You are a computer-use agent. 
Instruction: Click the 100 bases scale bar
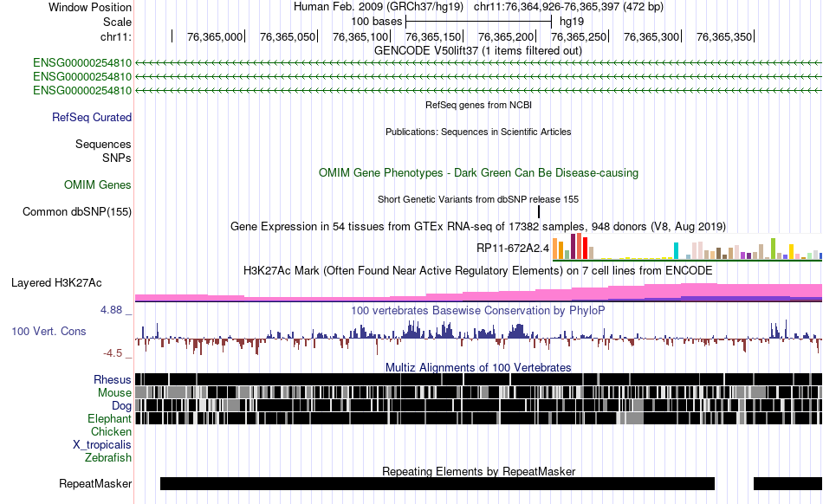(x=479, y=22)
